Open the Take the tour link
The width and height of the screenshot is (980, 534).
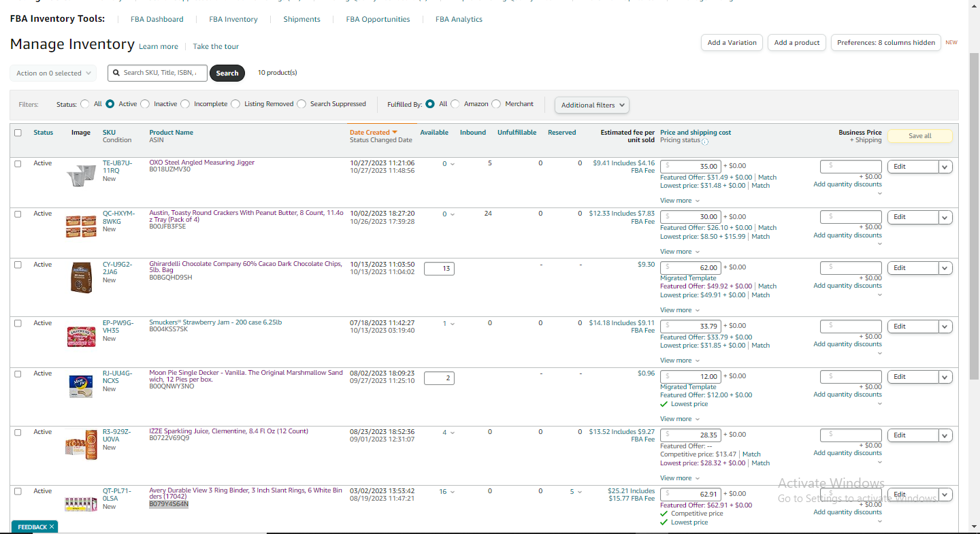[x=216, y=47]
